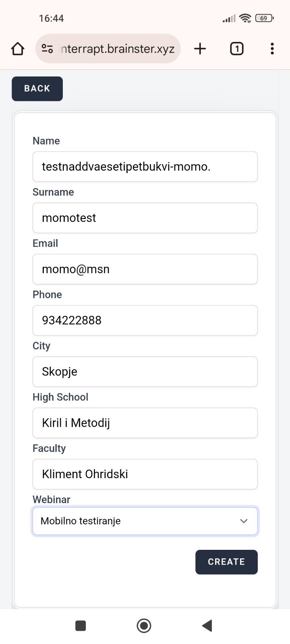Open a new tab with plus icon

point(200,49)
